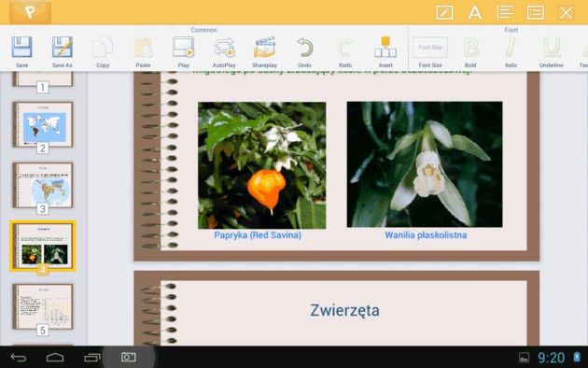Tap the edit pencil icon in title bar
Viewport: 588px width, 368px height.
444,12
